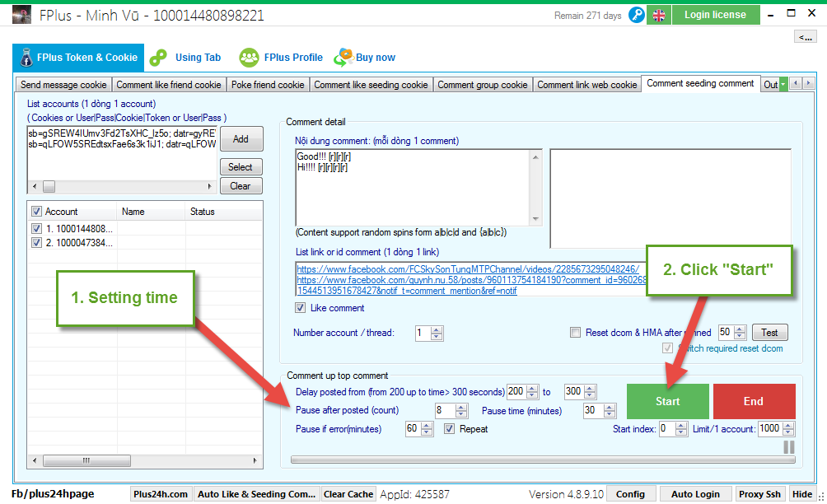Switch to Comment link web cookie tab
Viewport: 827px width, 504px height.
click(587, 85)
